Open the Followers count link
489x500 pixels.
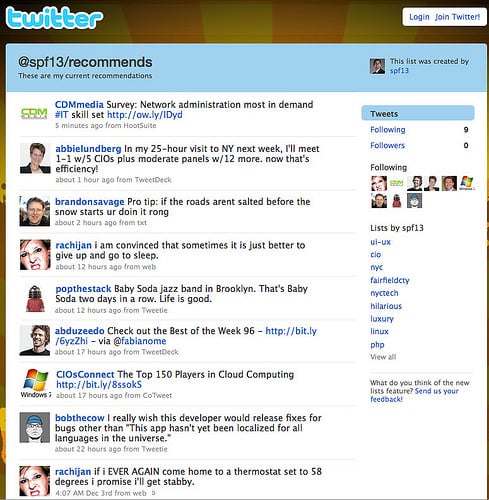point(387,145)
